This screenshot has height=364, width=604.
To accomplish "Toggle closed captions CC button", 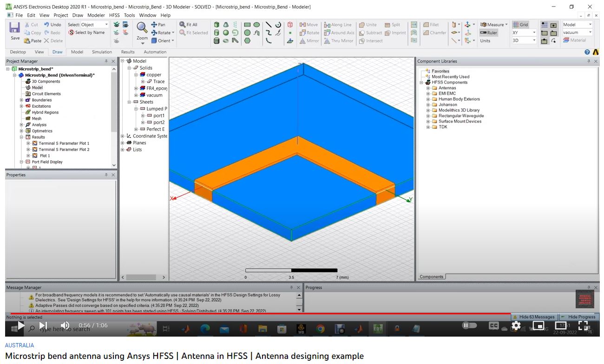I will point(494,325).
